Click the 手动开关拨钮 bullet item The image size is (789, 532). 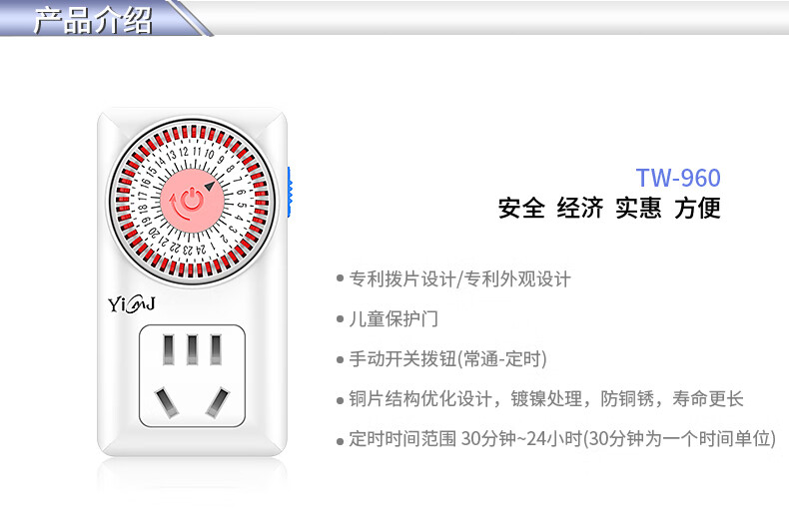pos(441,359)
